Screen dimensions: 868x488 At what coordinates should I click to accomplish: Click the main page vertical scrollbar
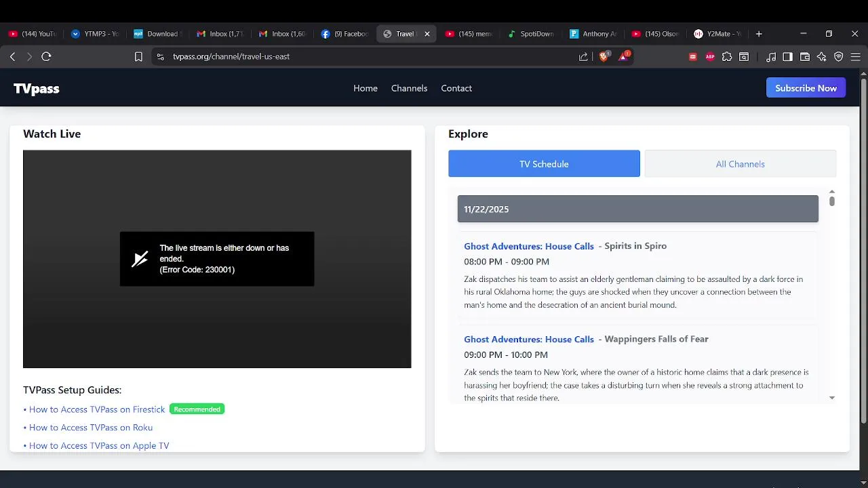(863, 251)
